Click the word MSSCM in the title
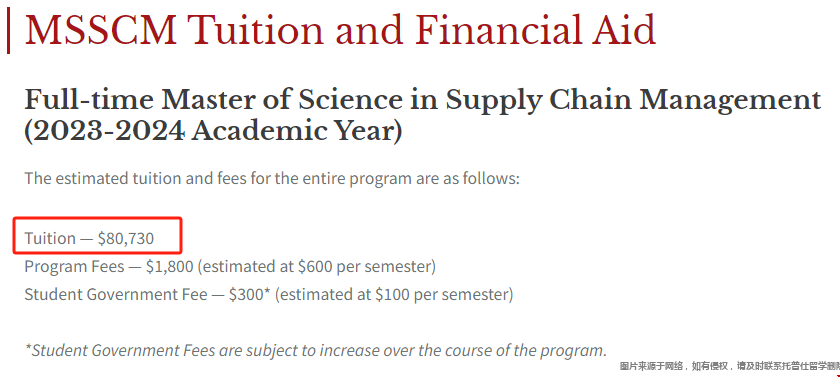This screenshot has width=840, height=377. pos(101,29)
